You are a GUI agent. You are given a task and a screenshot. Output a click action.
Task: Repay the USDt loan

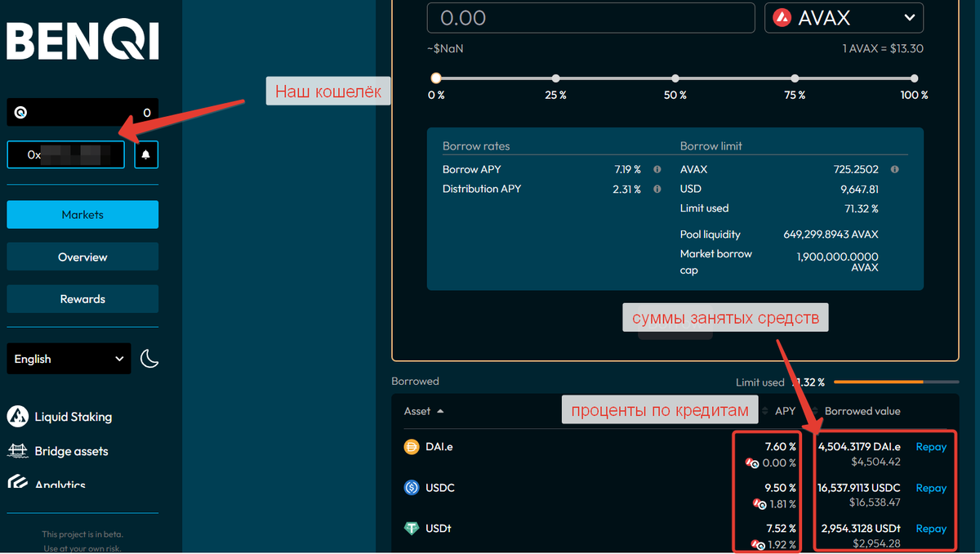[x=931, y=529]
